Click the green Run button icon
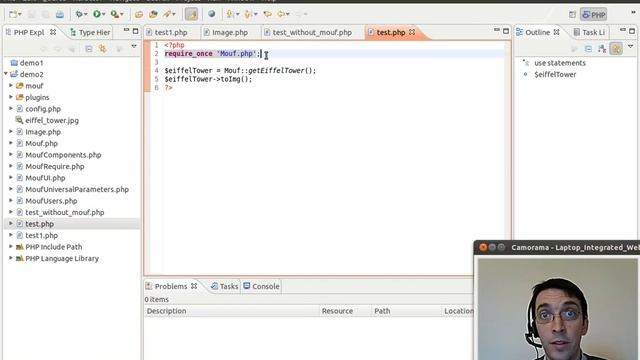Screen dimensions: 640x360 pyautogui.click(x=97, y=14)
